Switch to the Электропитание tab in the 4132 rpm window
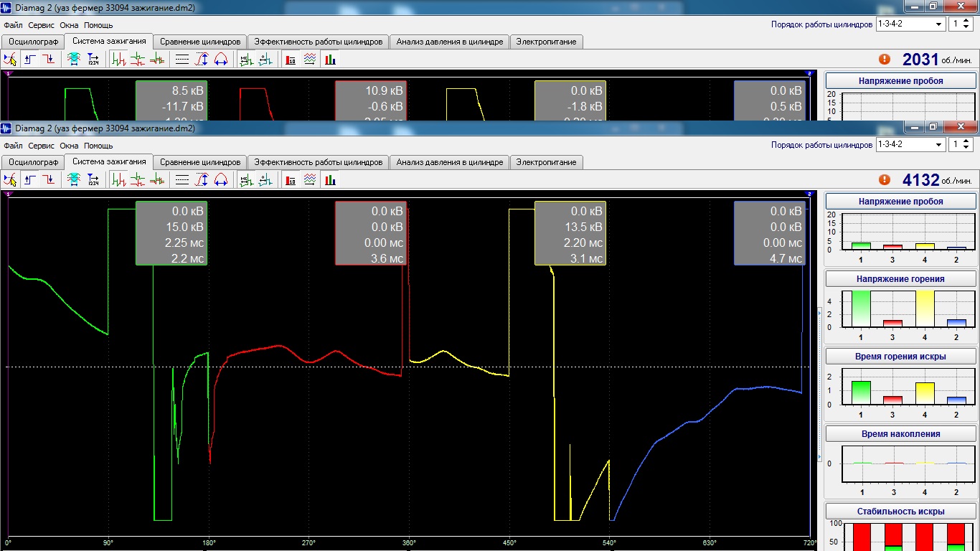The height and width of the screenshot is (551, 980). 547,162
